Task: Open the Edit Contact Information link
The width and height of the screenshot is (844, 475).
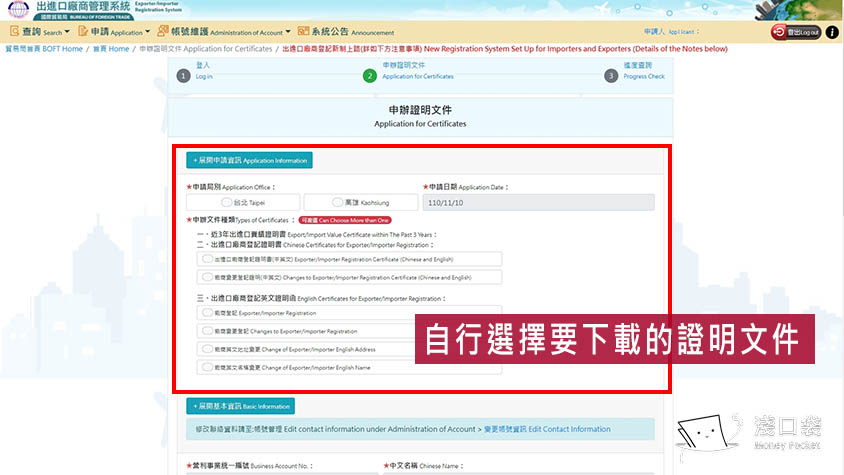Action: 547,429
